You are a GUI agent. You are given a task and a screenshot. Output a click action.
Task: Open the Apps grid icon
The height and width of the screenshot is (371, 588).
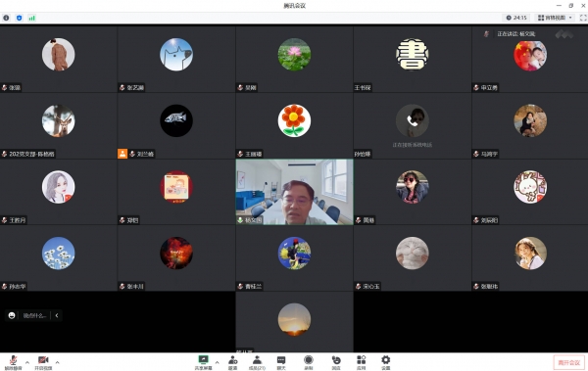[x=361, y=362]
